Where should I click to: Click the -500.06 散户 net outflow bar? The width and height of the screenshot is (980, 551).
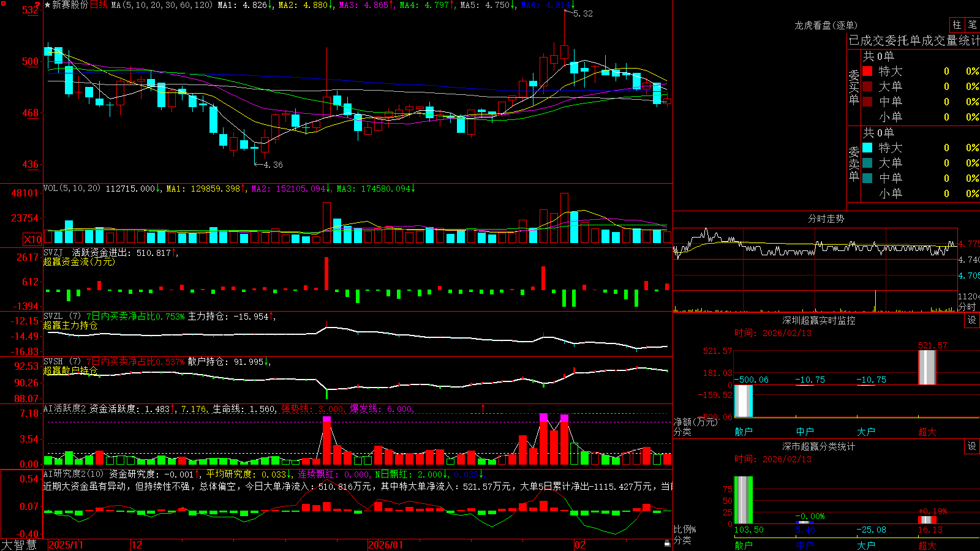point(744,401)
